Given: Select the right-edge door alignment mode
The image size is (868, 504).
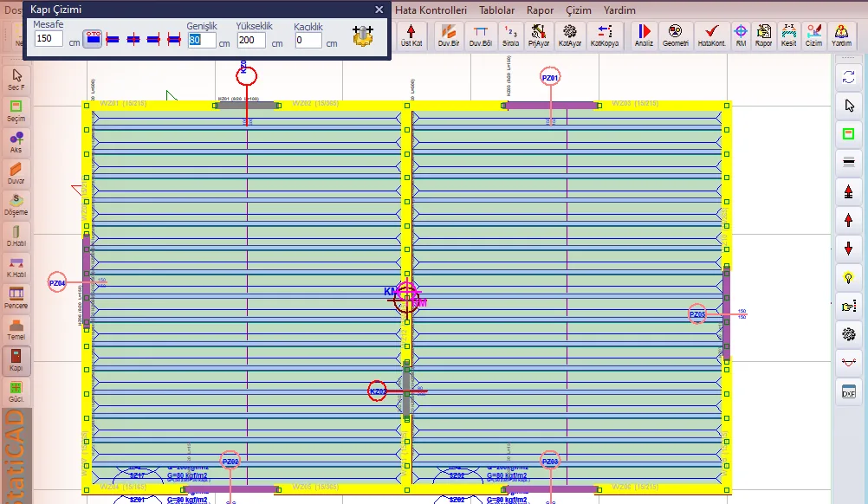Looking at the screenshot, I should click(153, 39).
